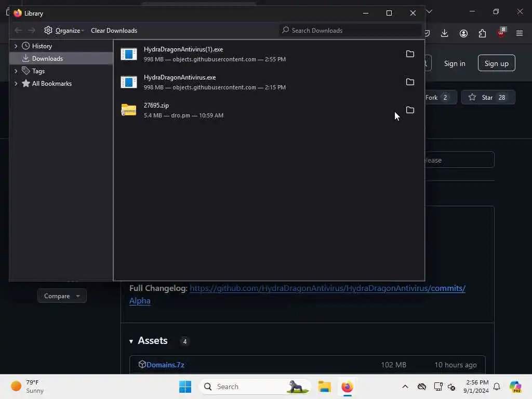The image size is (532, 399).
Task: Select All Bookmarks in the sidebar
Action: coord(52,84)
